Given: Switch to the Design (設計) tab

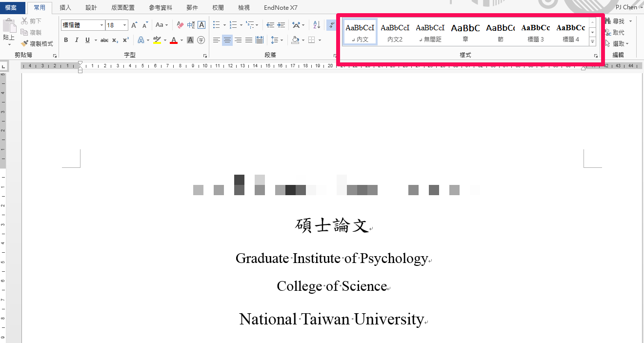Looking at the screenshot, I should pyautogui.click(x=91, y=8).
